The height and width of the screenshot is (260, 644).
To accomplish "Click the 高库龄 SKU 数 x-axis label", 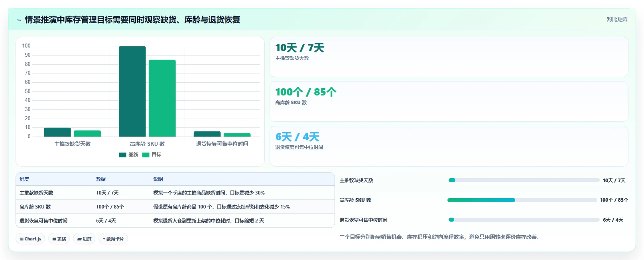I will tap(147, 144).
